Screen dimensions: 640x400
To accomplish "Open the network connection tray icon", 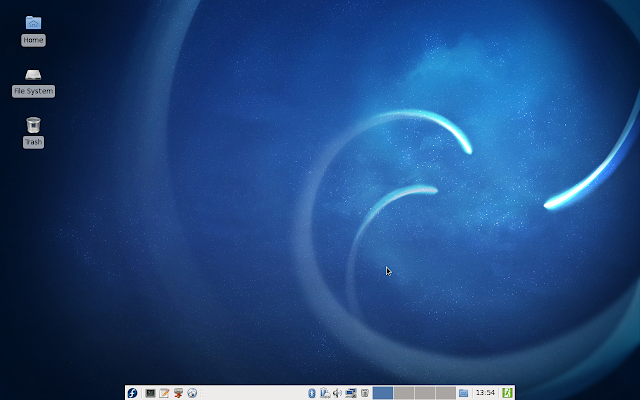I will 351,393.
